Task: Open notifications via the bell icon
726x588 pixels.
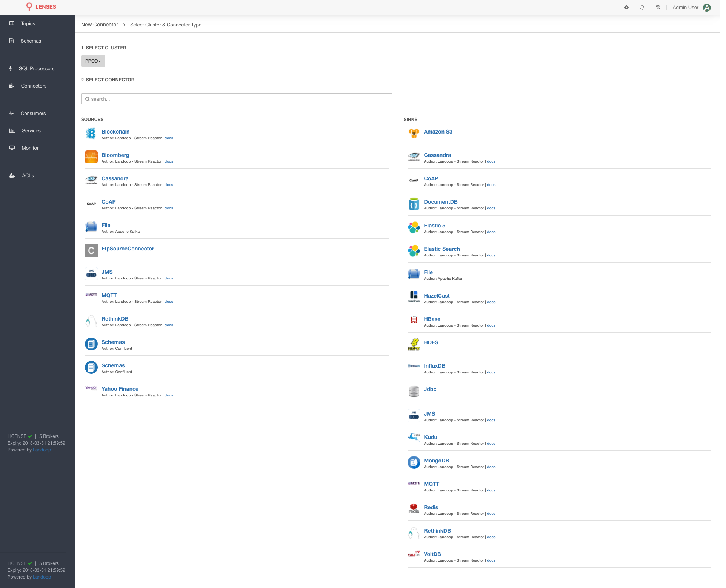Action: pyautogui.click(x=642, y=7)
